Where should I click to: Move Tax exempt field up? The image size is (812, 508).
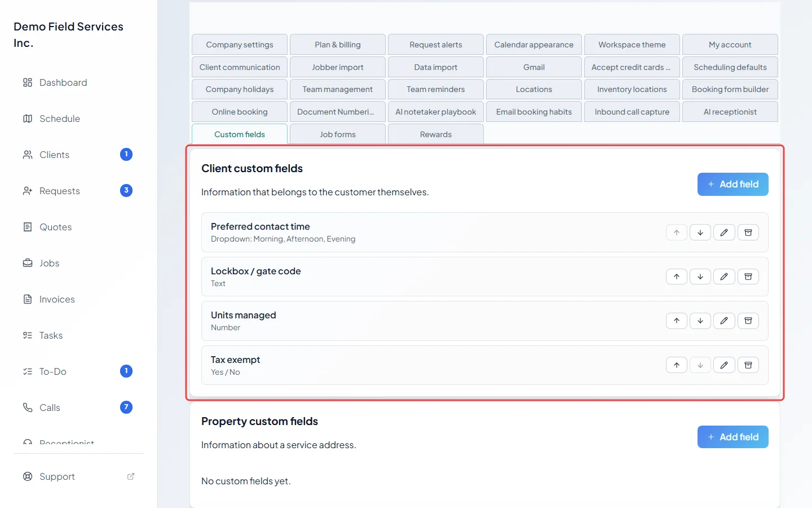click(677, 365)
